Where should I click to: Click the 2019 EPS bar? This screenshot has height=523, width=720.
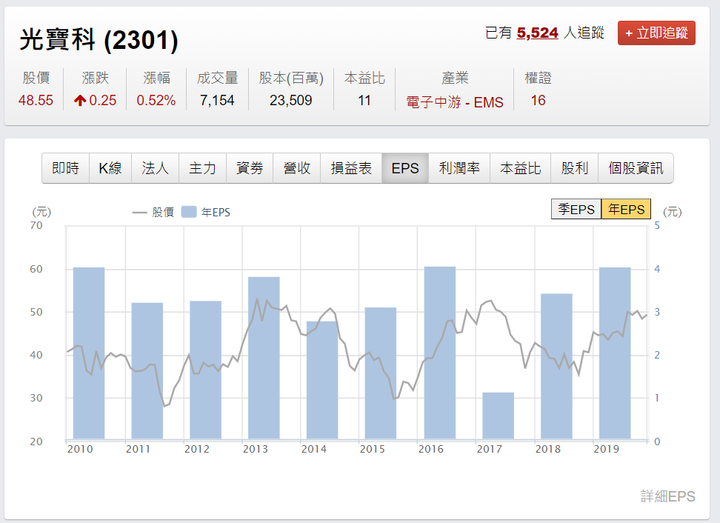(x=615, y=353)
